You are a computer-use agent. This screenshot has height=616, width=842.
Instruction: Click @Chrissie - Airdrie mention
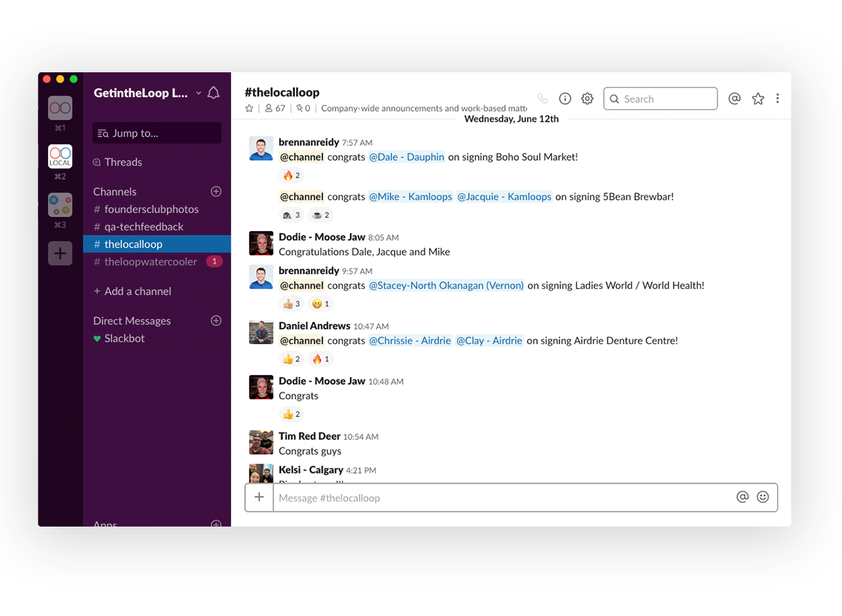(410, 341)
